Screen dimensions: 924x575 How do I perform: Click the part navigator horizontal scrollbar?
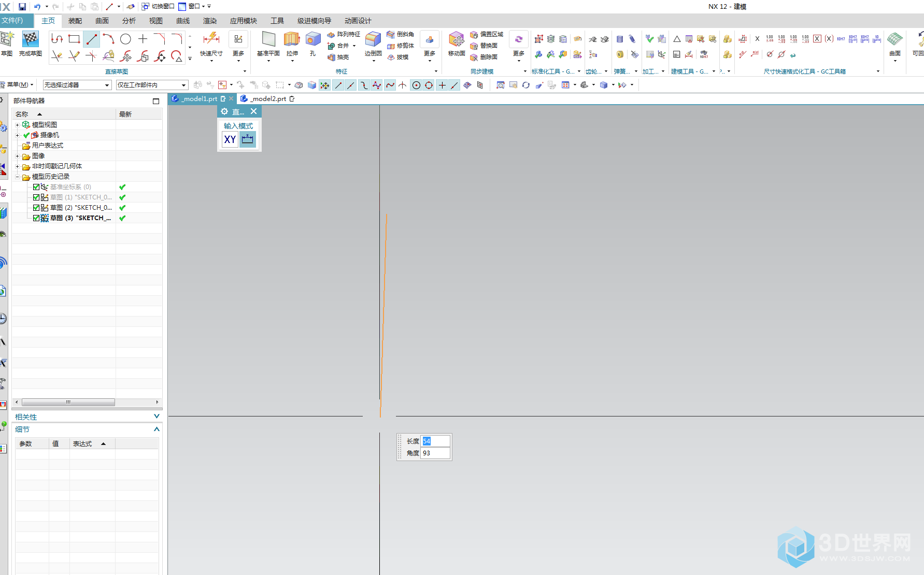[x=68, y=402]
